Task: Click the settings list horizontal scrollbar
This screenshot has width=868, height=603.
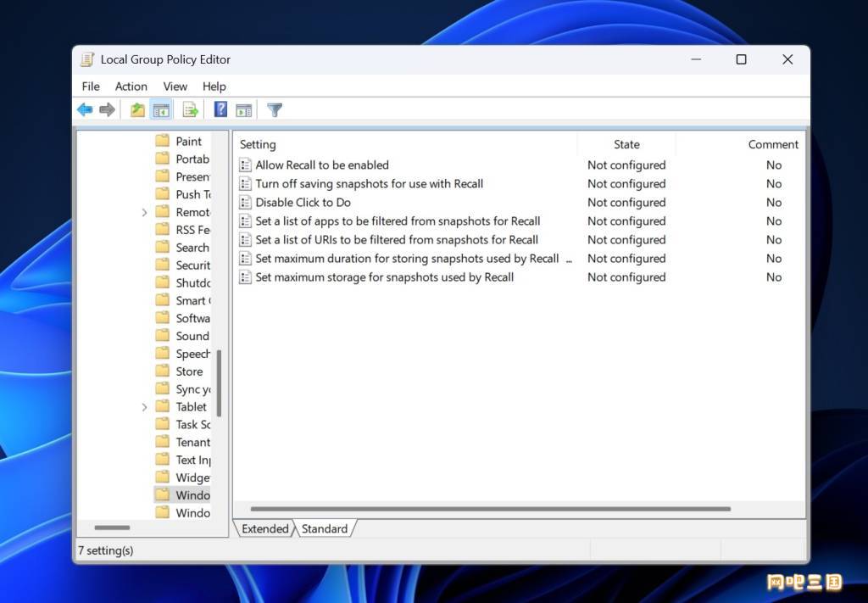Action: 491,509
